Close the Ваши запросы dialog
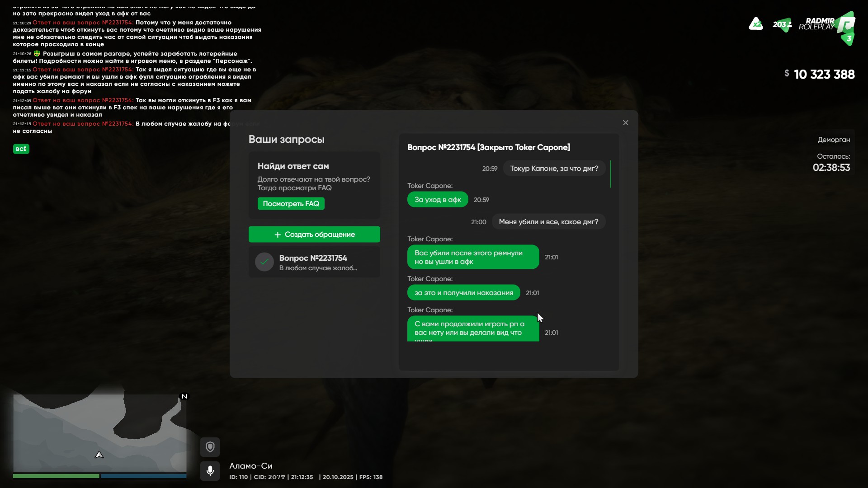 pyautogui.click(x=626, y=123)
